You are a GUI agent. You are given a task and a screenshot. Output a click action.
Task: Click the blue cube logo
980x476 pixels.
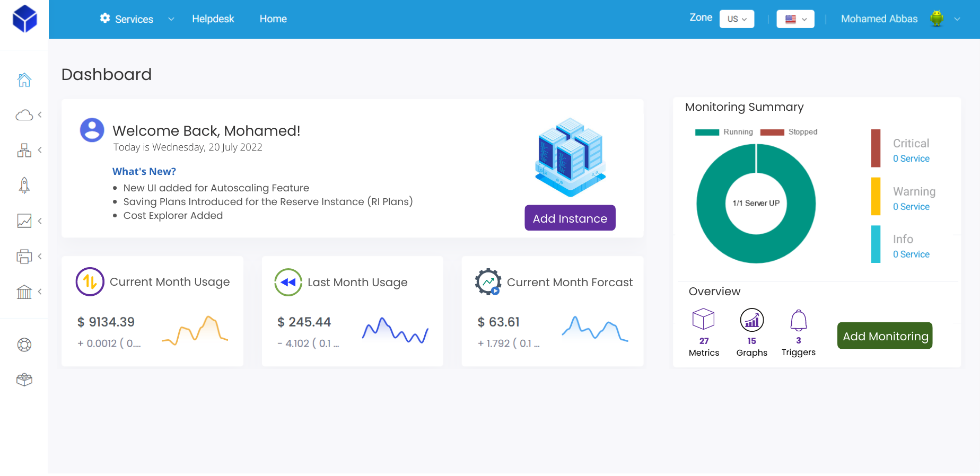(24, 19)
